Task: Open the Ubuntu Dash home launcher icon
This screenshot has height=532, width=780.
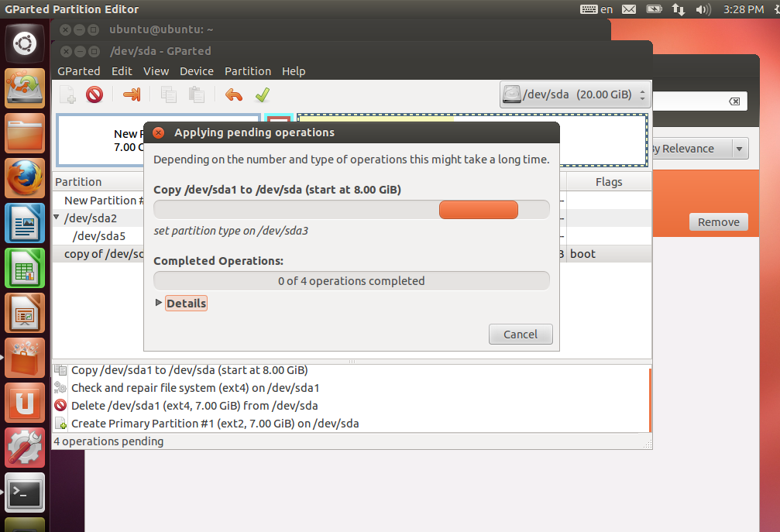Action: pos(25,44)
